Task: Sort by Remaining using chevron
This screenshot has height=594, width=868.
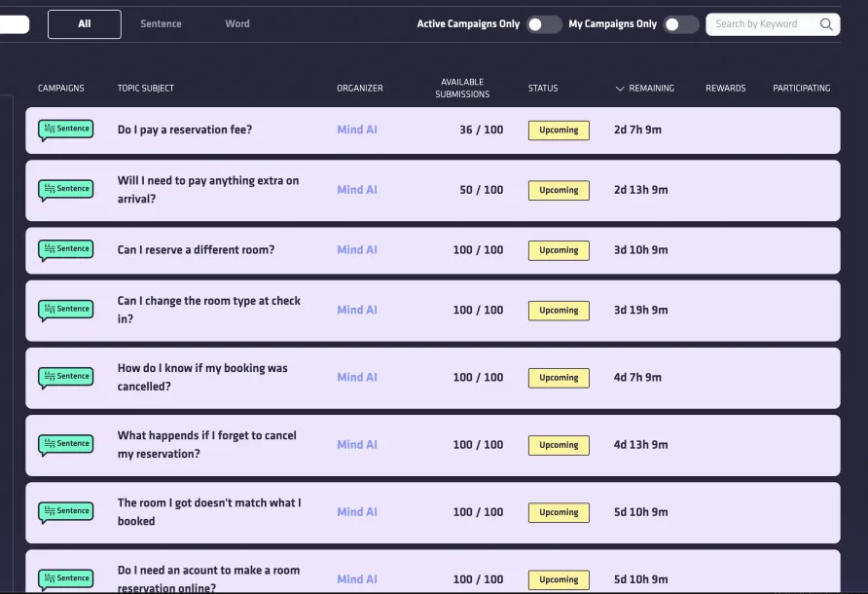Action: click(x=620, y=89)
